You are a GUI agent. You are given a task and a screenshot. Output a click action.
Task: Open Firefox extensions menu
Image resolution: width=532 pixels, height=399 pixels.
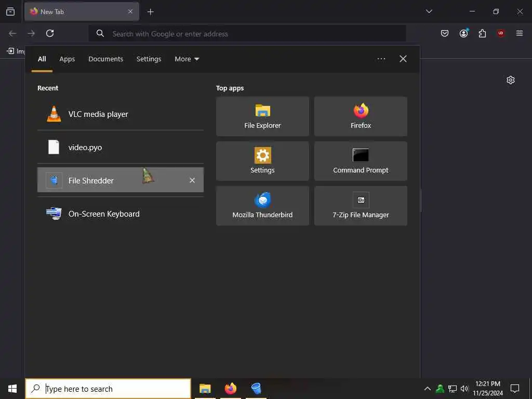click(482, 33)
